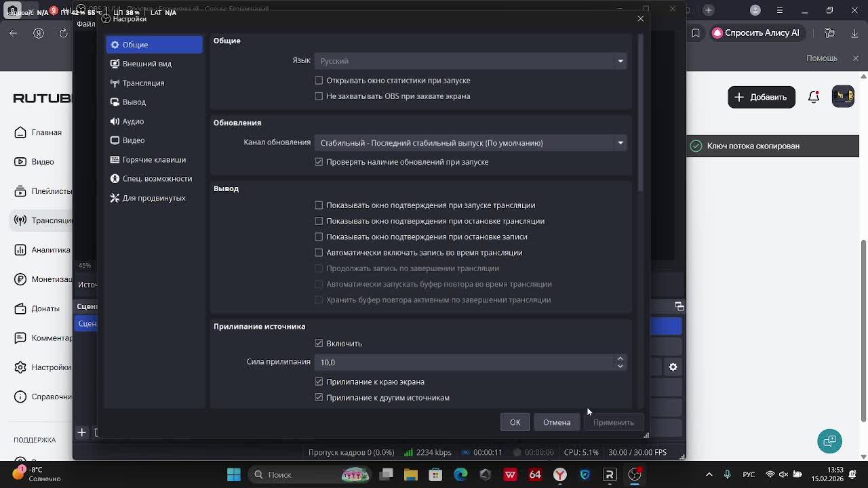The height and width of the screenshot is (488, 868).
Task: Open the Microsoft Store taskbar icon
Action: tap(435, 474)
